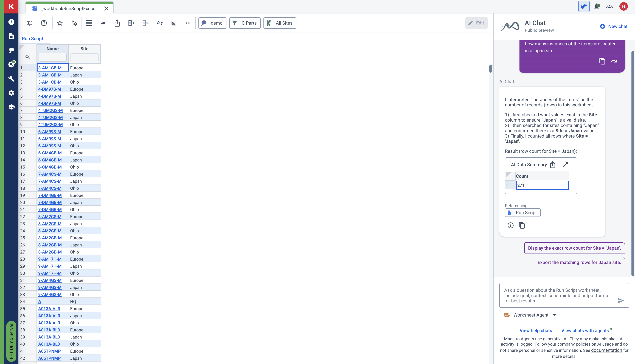Click the insert record icon
635x364 pixels.
click(131, 23)
